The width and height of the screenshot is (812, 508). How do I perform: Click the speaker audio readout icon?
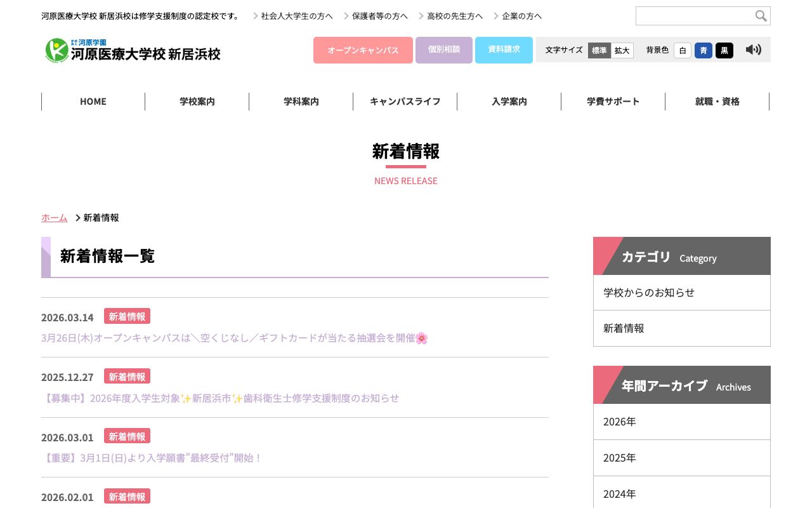click(754, 50)
